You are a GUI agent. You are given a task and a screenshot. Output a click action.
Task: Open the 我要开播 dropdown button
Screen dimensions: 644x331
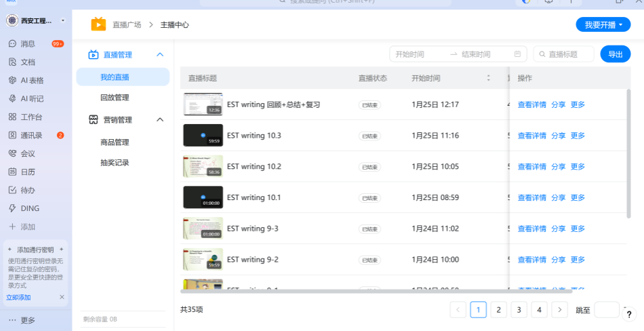603,24
